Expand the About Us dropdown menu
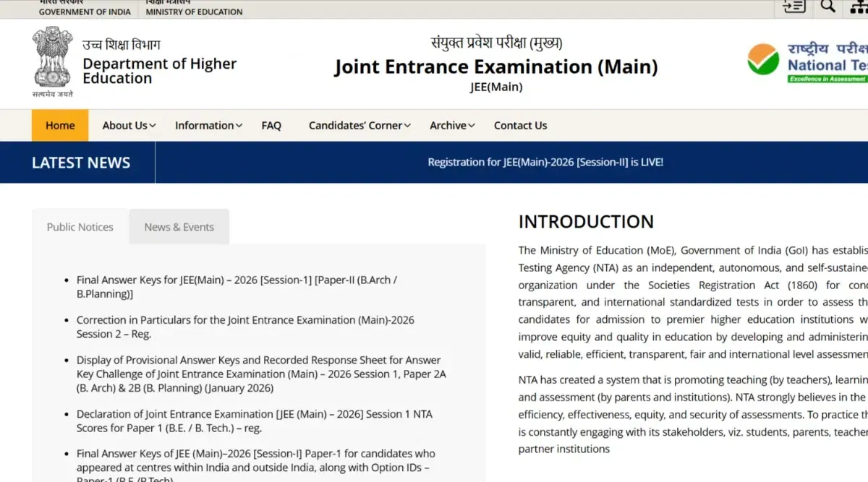This screenshot has width=868, height=482. pos(129,126)
